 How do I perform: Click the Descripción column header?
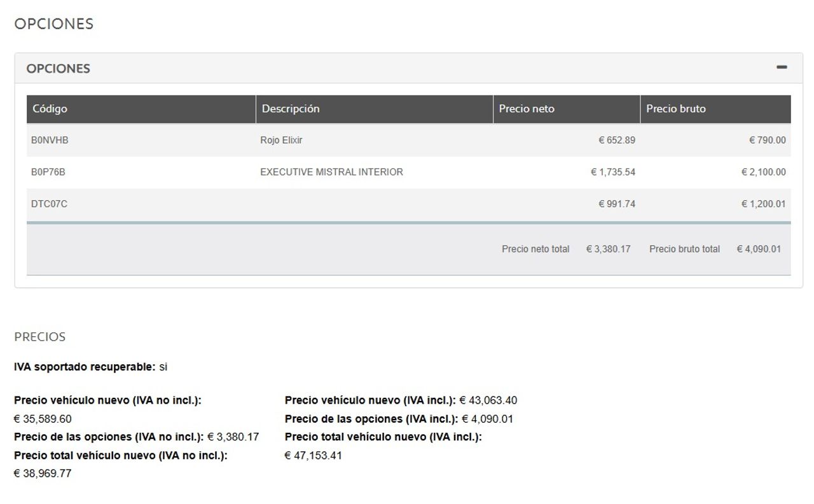(291, 109)
